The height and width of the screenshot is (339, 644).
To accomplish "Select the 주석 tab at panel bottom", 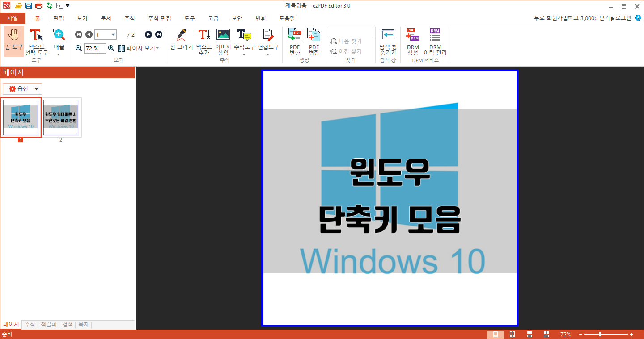I will 30,325.
